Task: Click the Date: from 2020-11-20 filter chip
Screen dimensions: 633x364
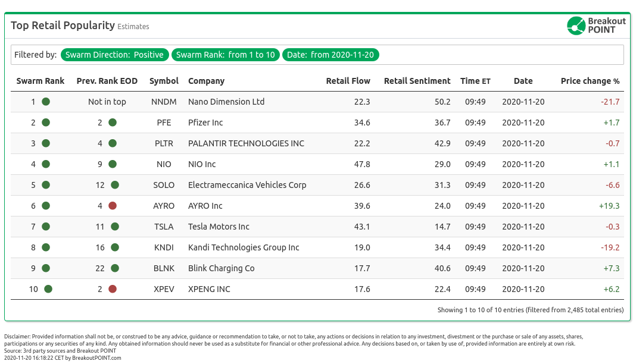Action: pos(330,55)
